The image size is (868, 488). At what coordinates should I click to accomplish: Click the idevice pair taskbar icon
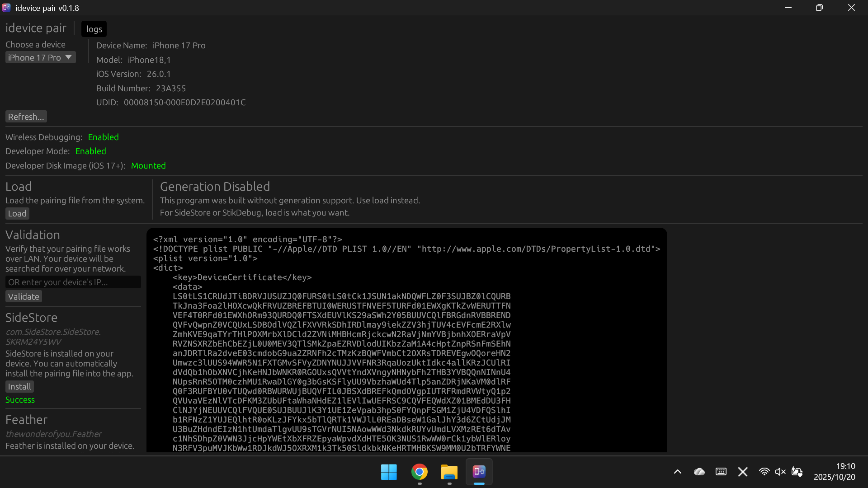pyautogui.click(x=479, y=472)
